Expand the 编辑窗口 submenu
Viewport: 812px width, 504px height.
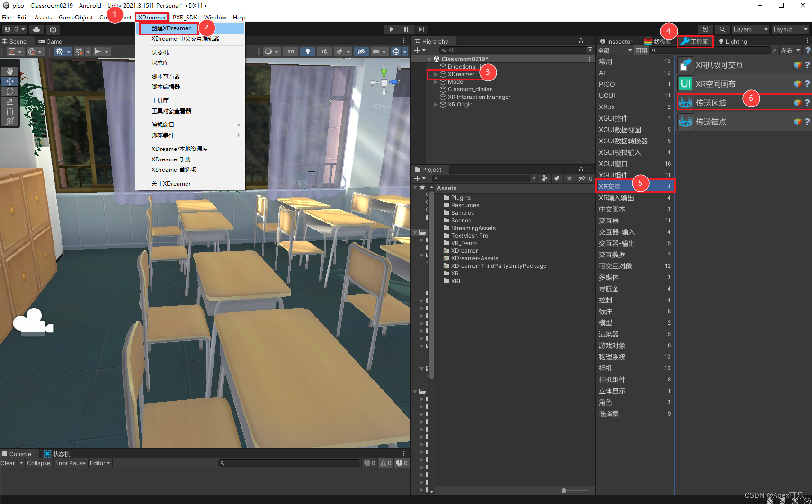tap(196, 125)
